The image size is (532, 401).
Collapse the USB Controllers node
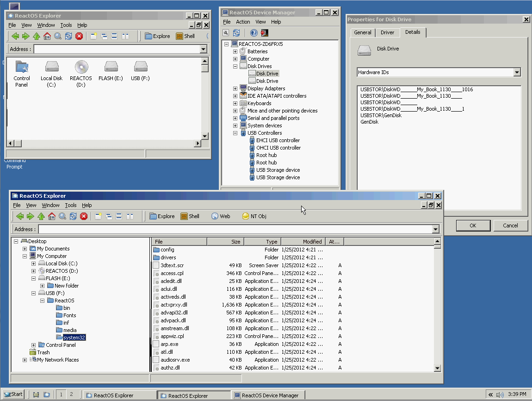235,133
